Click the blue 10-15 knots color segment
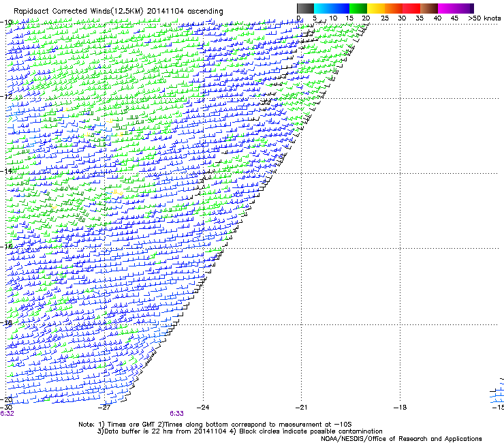The height and width of the screenshot is (443, 504). [x=341, y=8]
